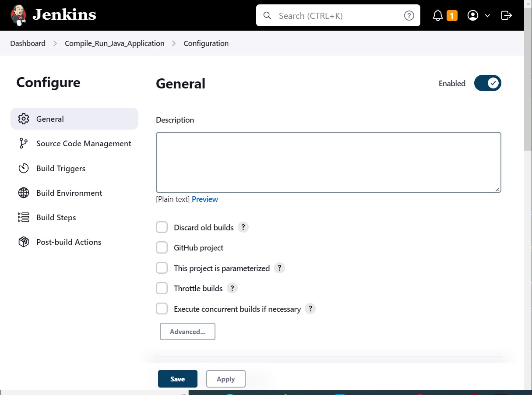Open the user account icon
This screenshot has width=532, height=395.
click(x=472, y=16)
